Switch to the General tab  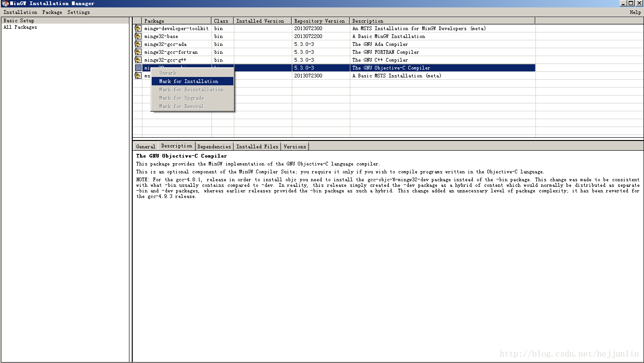146,146
